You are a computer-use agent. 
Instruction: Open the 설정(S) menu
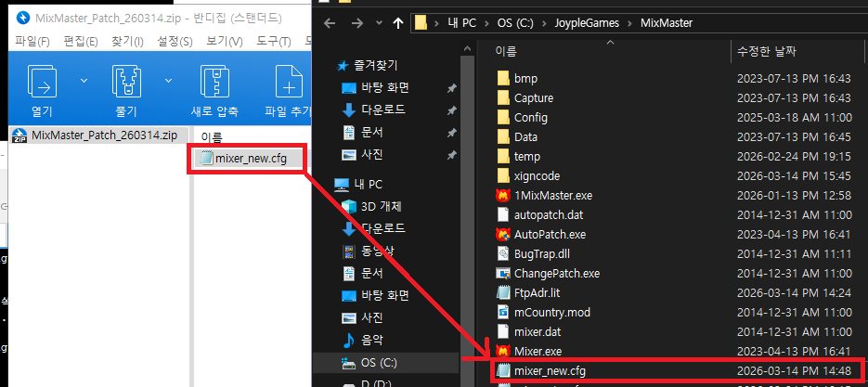175,41
